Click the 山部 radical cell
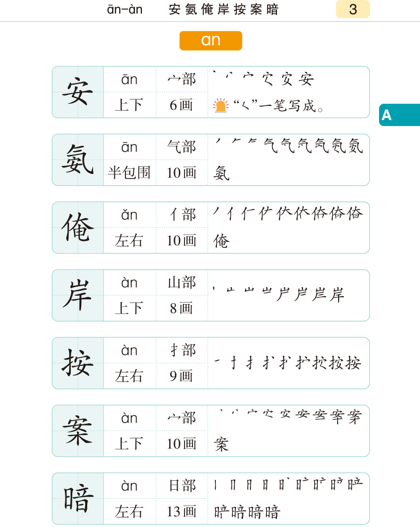The image size is (420, 527). point(182,282)
